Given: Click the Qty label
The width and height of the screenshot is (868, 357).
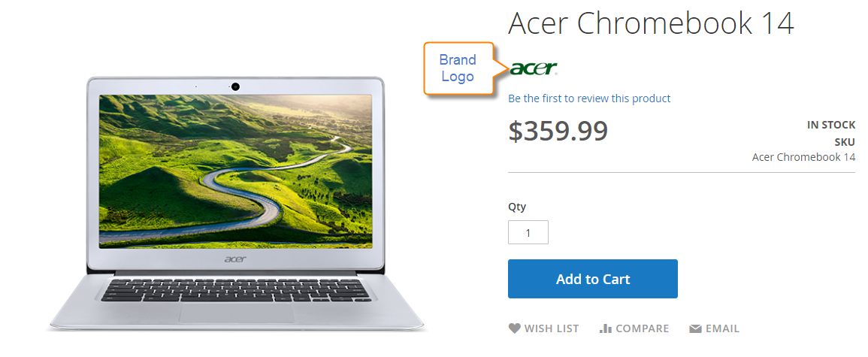Looking at the screenshot, I should coord(517,207).
